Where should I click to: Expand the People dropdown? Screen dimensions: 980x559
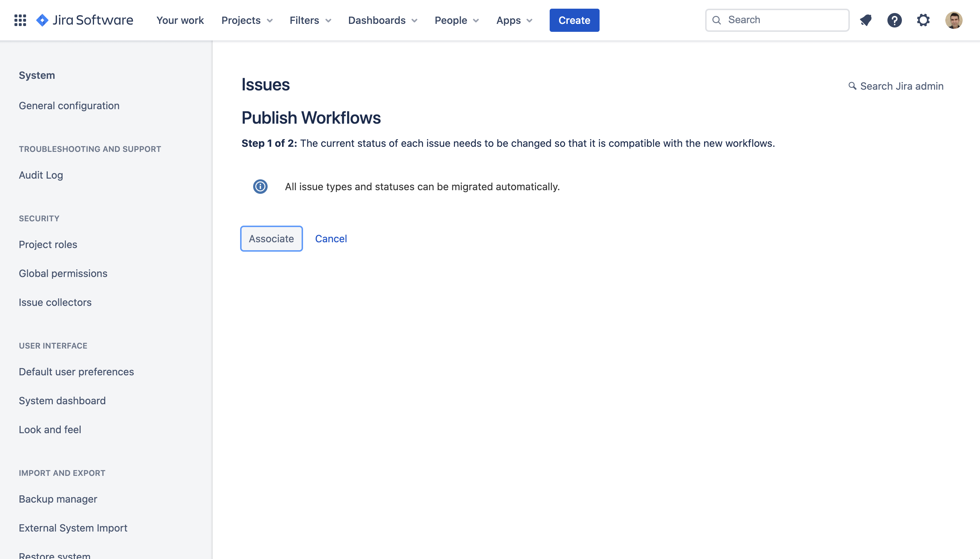[x=457, y=20]
